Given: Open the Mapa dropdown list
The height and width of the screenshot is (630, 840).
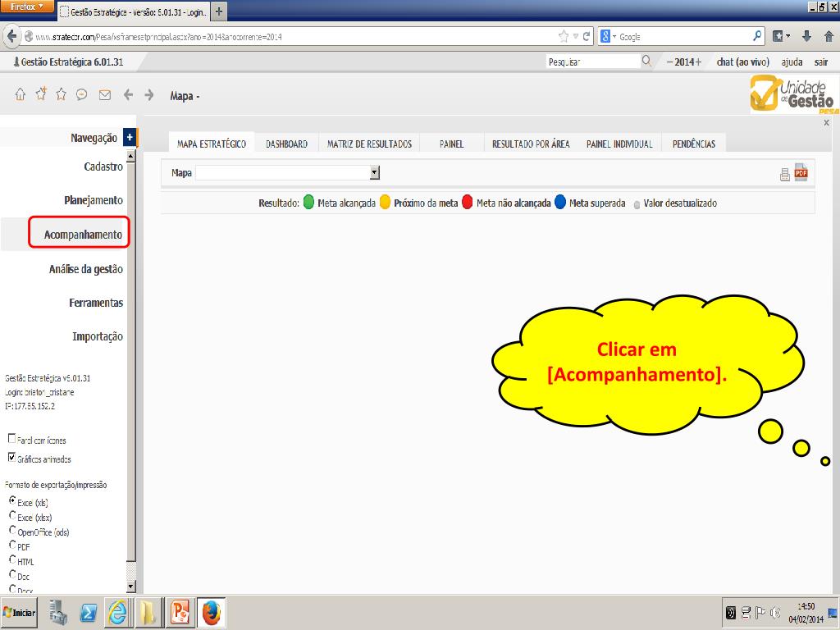Looking at the screenshot, I should coord(375,172).
